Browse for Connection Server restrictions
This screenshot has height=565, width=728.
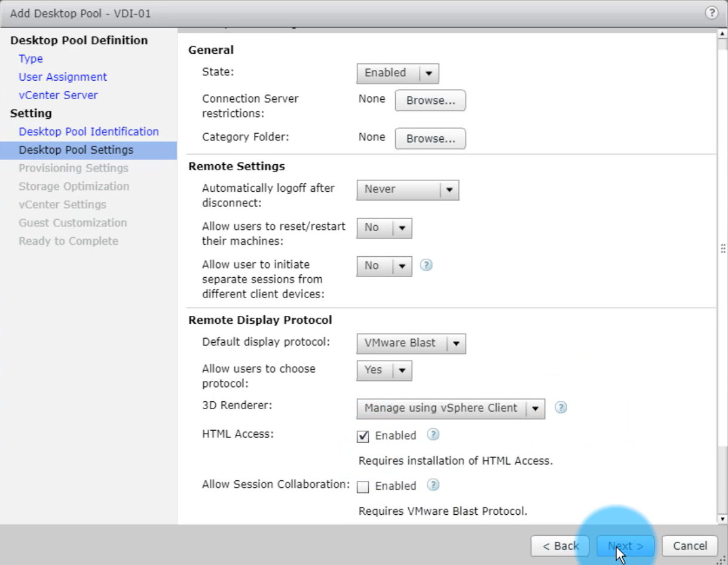click(x=430, y=101)
